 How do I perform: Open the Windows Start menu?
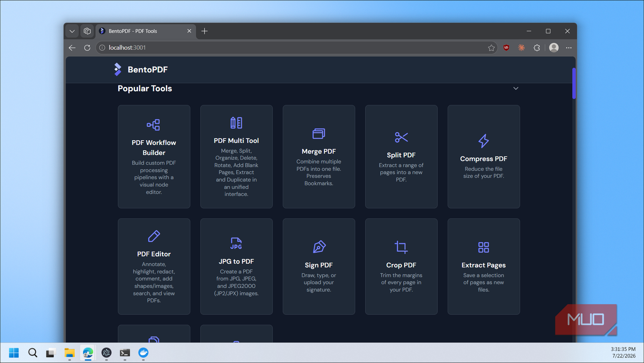[14, 353]
